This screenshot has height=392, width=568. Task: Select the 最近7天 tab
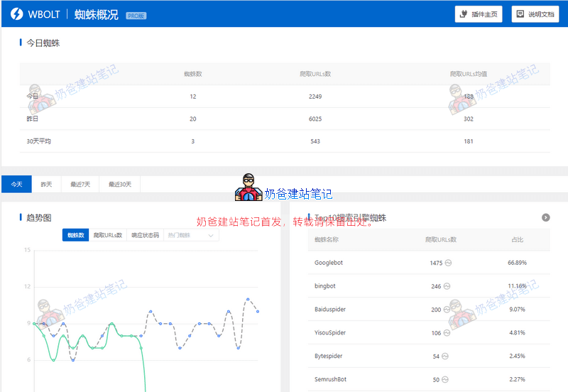tap(80, 185)
